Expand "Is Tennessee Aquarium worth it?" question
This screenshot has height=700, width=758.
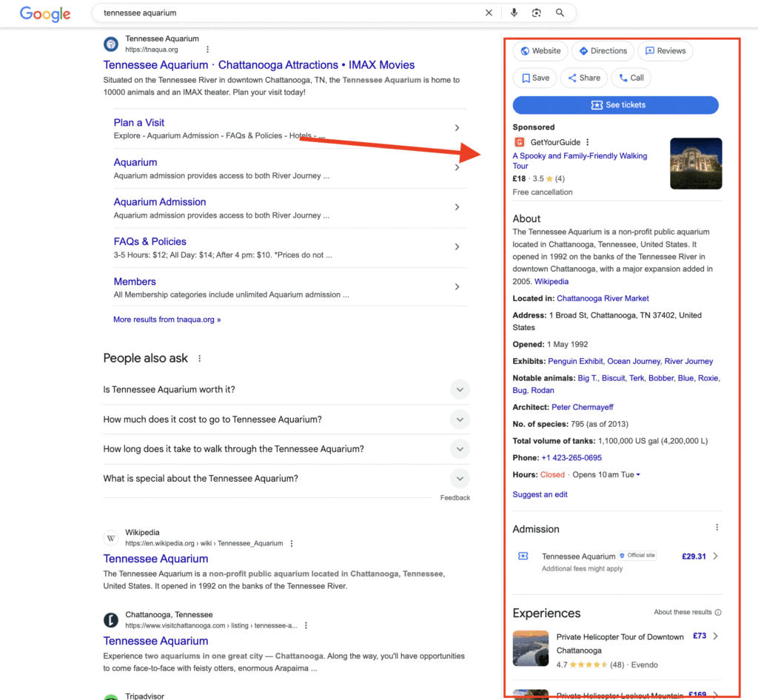tap(460, 390)
